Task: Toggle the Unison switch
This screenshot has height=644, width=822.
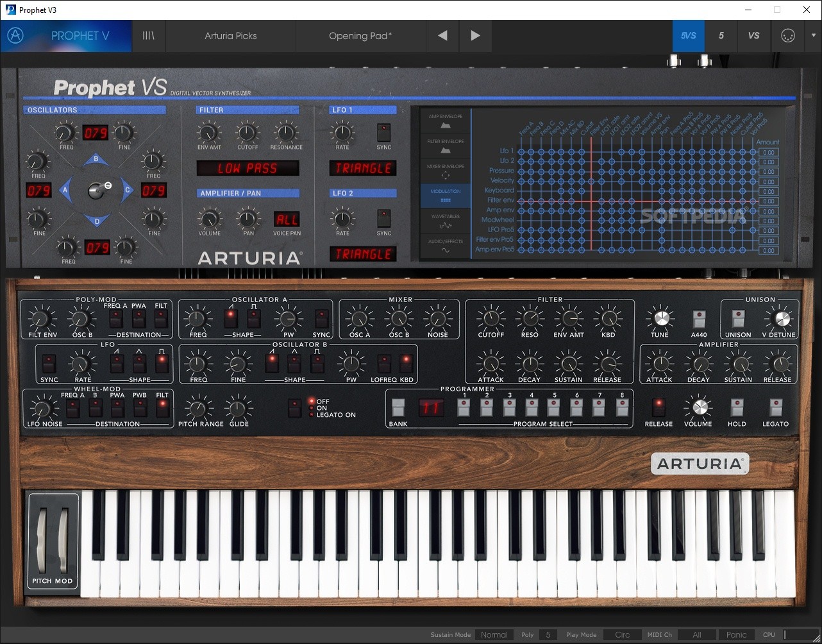Action: coord(738,319)
